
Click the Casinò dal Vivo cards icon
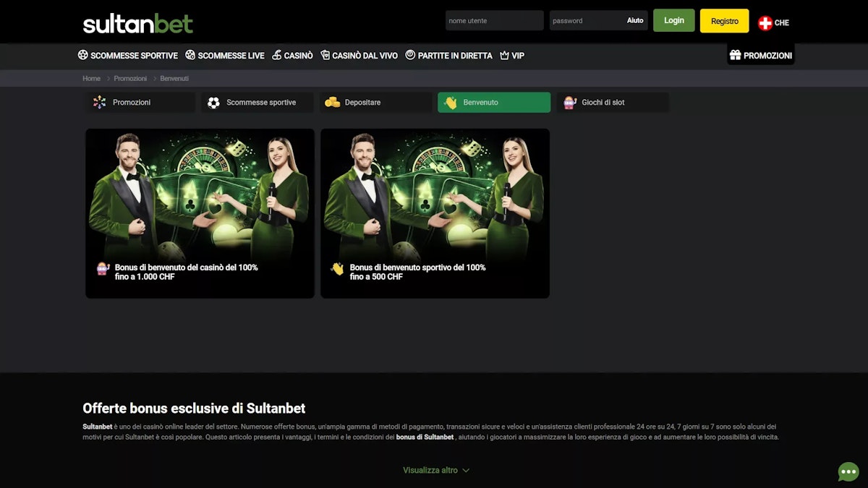click(325, 55)
